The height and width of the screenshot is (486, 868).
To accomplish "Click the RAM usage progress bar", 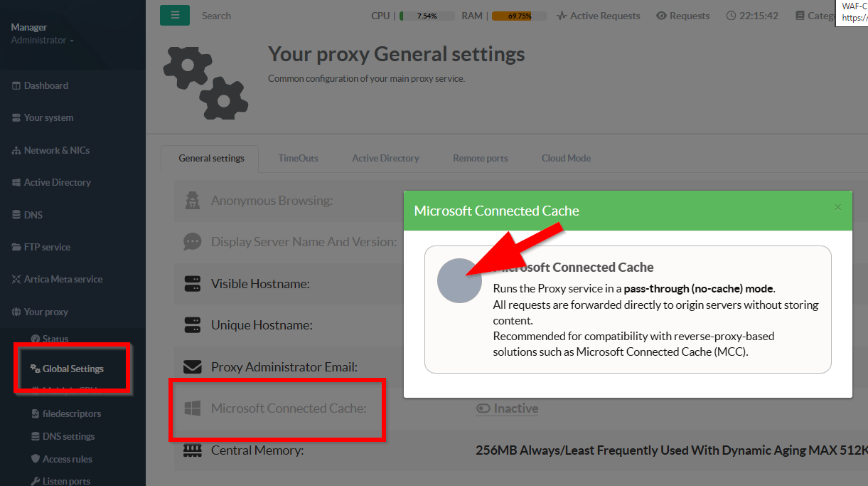I will click(519, 16).
